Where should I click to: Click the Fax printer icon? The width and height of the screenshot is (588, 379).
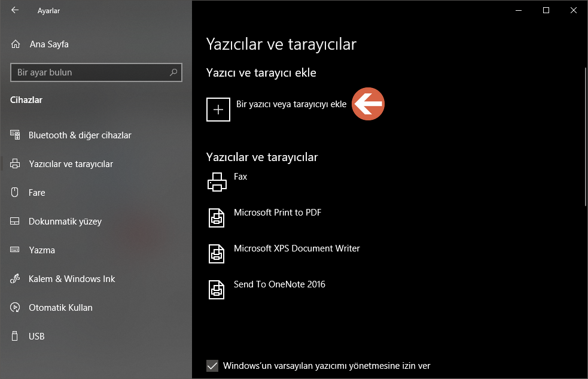point(217,181)
